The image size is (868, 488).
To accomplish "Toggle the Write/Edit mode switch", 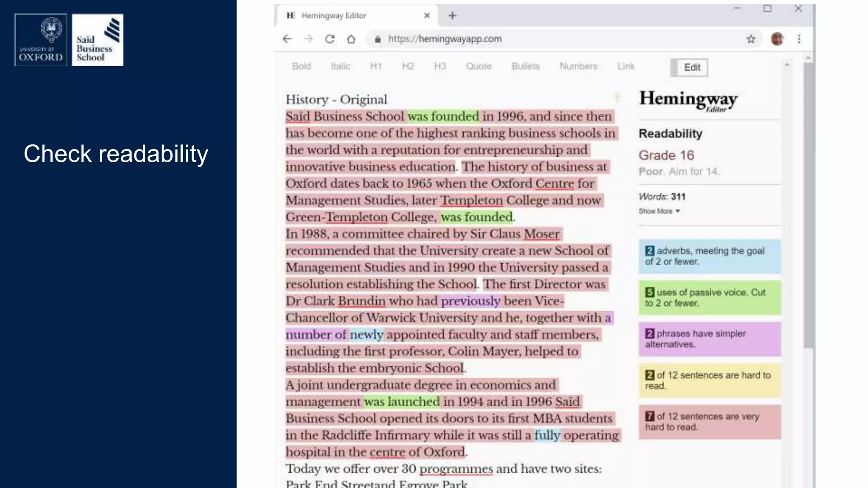I will pos(690,67).
